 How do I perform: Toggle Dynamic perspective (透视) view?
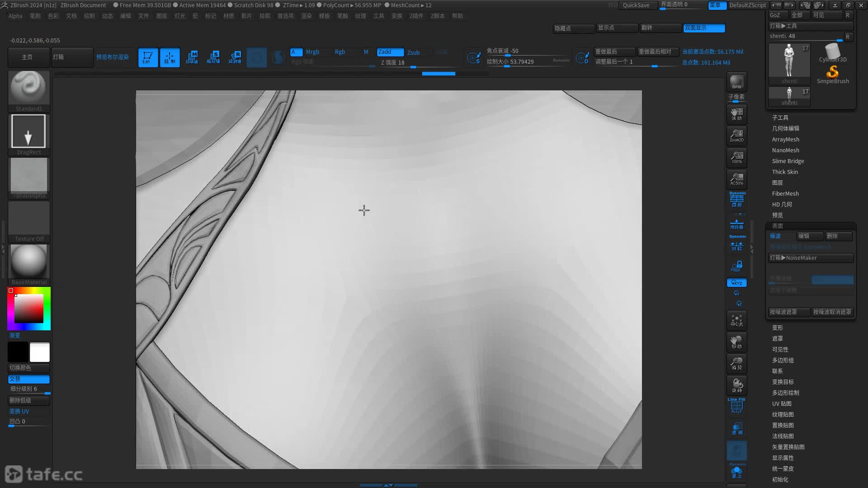point(736,200)
